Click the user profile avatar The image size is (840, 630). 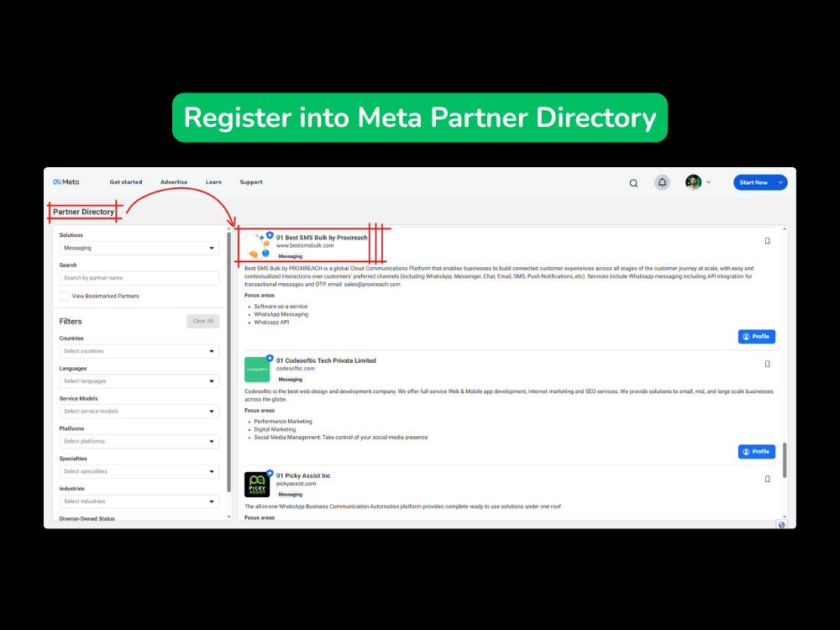click(x=693, y=182)
